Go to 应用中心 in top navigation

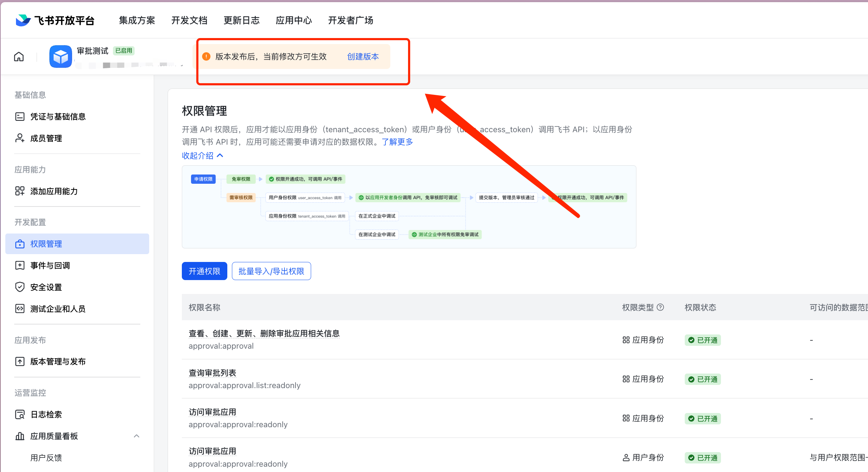(x=294, y=20)
